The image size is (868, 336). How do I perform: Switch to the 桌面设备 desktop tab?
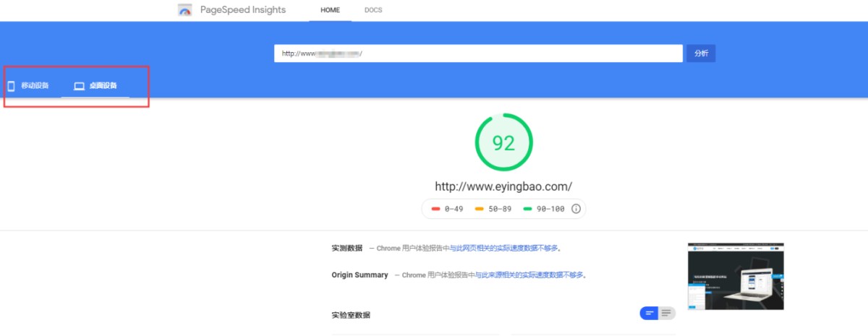(95, 86)
